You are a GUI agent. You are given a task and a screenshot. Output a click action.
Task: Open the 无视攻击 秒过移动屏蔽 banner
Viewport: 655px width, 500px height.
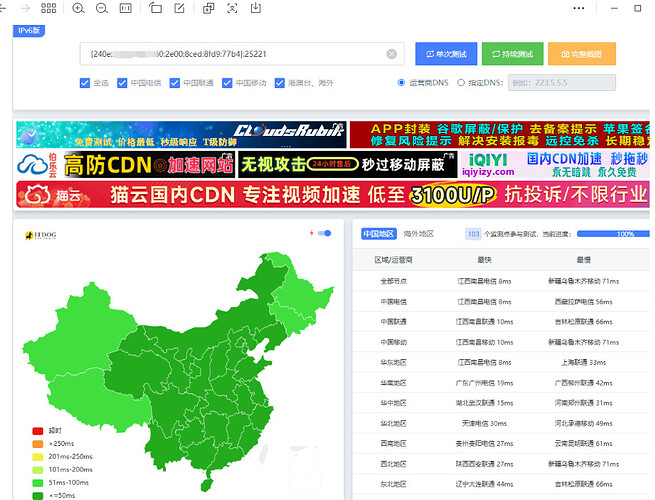point(348,165)
